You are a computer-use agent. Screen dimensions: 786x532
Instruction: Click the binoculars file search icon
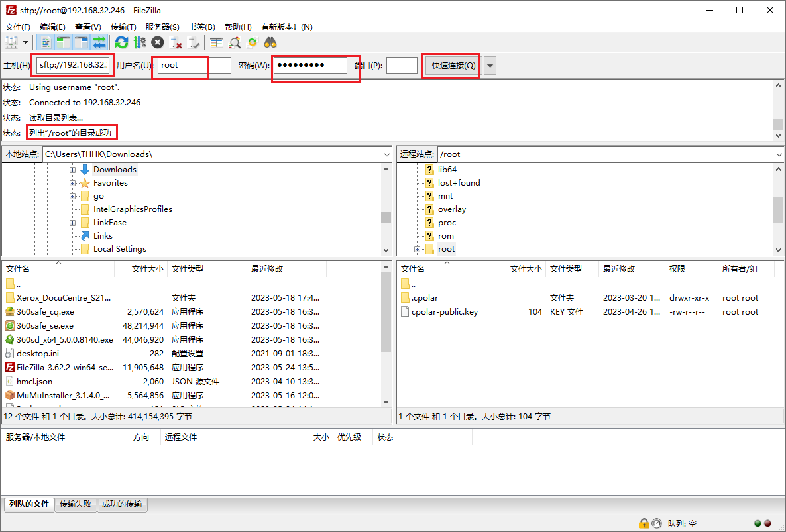click(270, 42)
